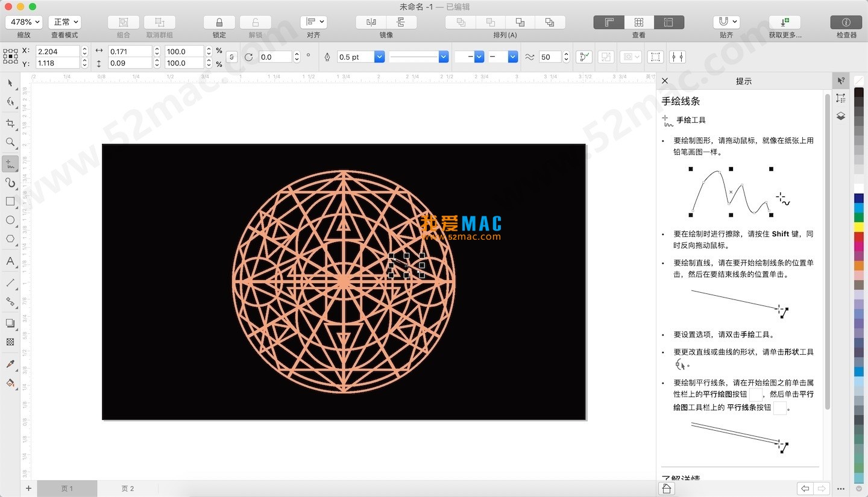Open the Hints docker tab icon

point(841,81)
